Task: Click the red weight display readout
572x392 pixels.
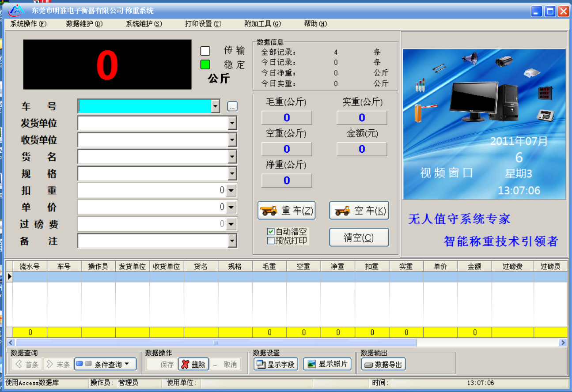Action: 107,64
